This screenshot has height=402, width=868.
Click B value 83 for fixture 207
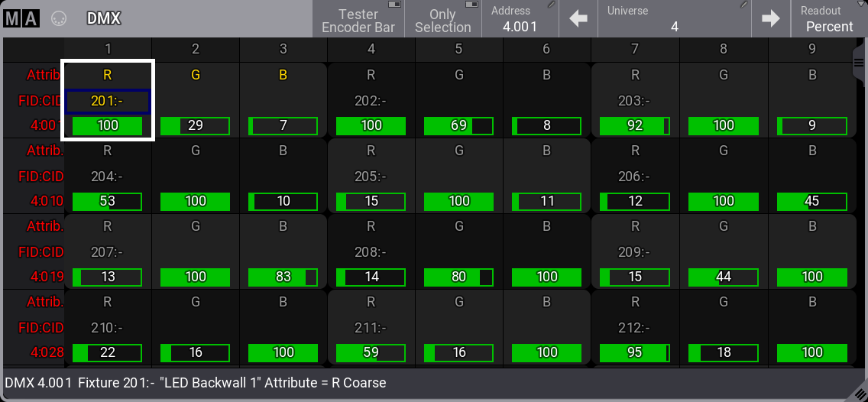click(x=283, y=277)
